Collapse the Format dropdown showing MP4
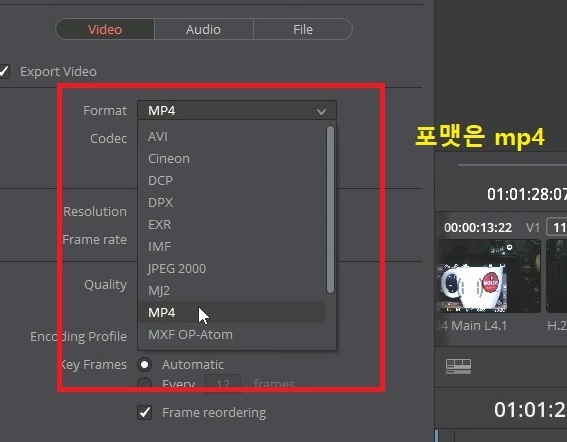The height and width of the screenshot is (442, 567). 237,110
